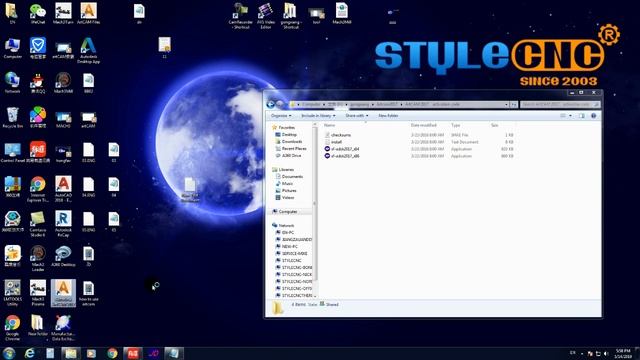Viewport: 640px width, 360px height.
Task: Open Desktop under Favorites
Action: click(289, 135)
